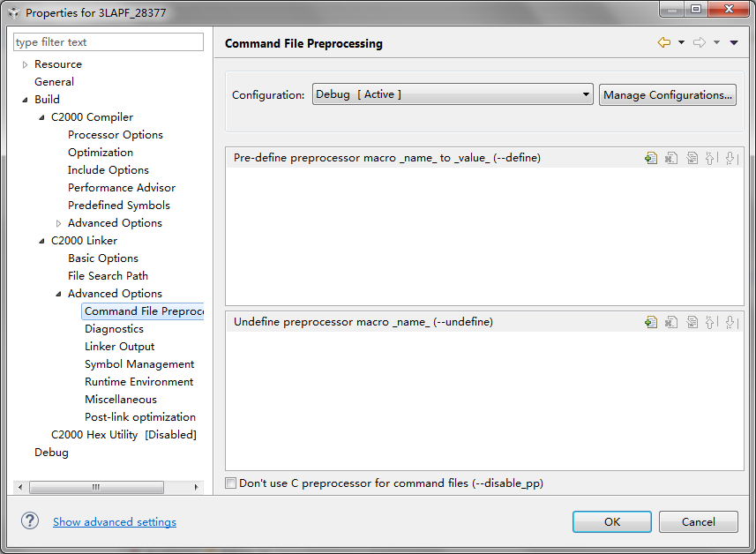Click Move Up icon in --define list
Screen dimensions: 756x554
(x=711, y=158)
